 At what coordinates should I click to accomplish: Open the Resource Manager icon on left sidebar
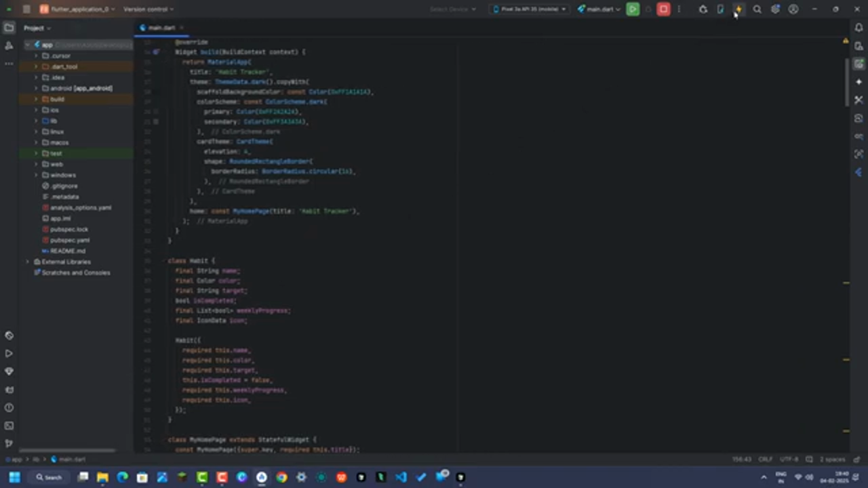pos(9,45)
